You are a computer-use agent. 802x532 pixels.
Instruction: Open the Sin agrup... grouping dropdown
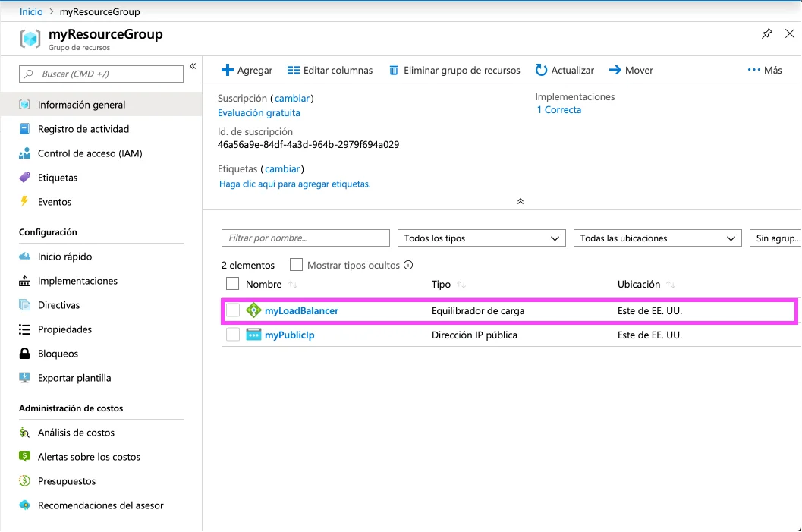coord(776,238)
